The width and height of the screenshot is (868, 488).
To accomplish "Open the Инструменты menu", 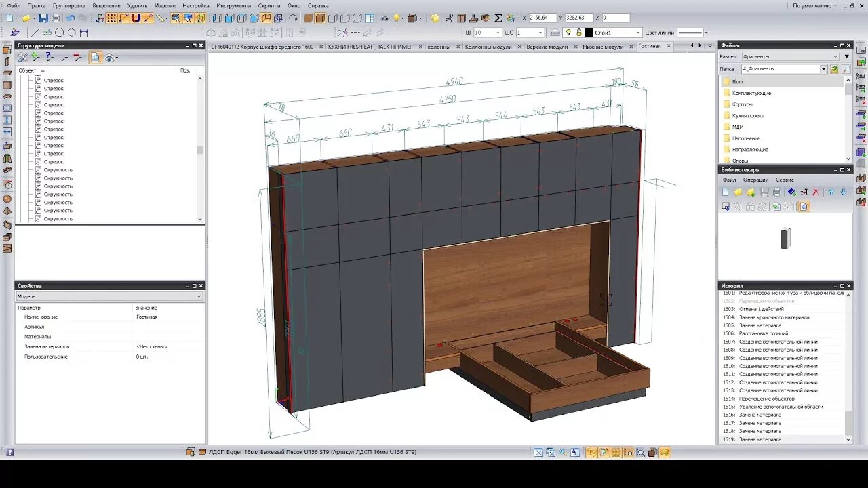I will coord(233,5).
